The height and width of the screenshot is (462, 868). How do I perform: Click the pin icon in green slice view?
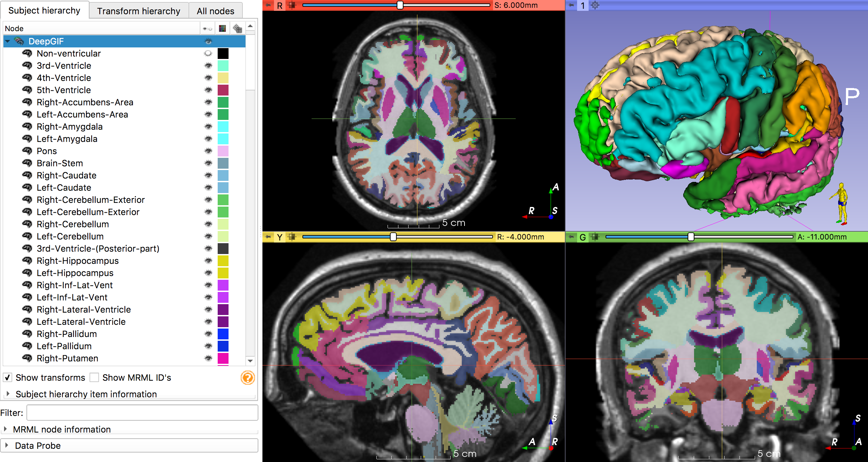tap(571, 237)
